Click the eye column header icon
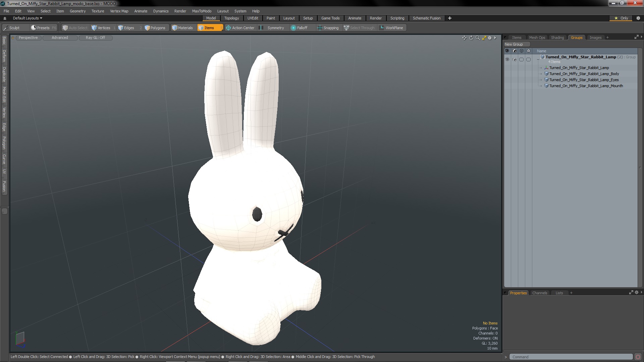Image resolution: width=644 pixels, height=362 pixels. point(507,51)
